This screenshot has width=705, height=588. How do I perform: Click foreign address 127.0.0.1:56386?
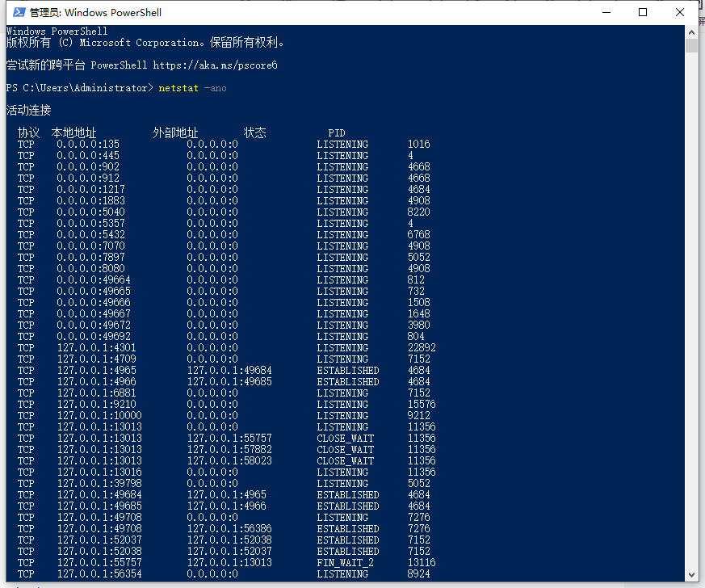(x=230, y=529)
